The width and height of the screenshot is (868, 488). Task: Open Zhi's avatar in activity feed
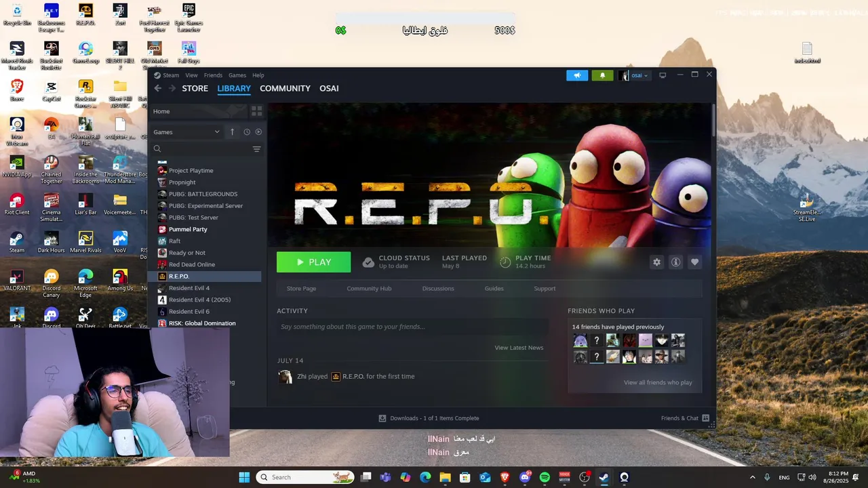click(285, 377)
